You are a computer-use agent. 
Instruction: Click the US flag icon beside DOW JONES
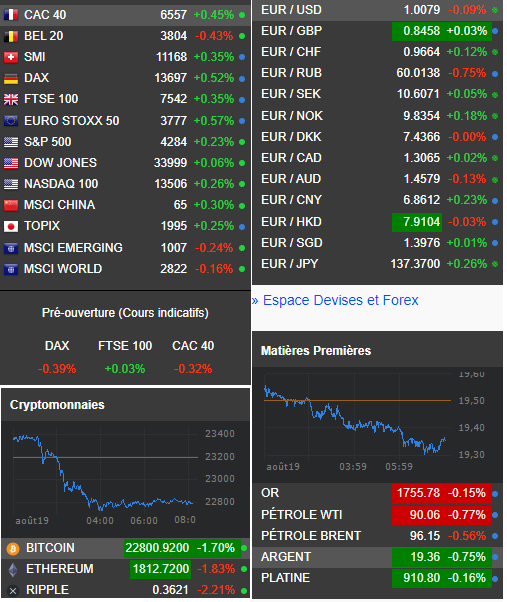click(x=11, y=163)
